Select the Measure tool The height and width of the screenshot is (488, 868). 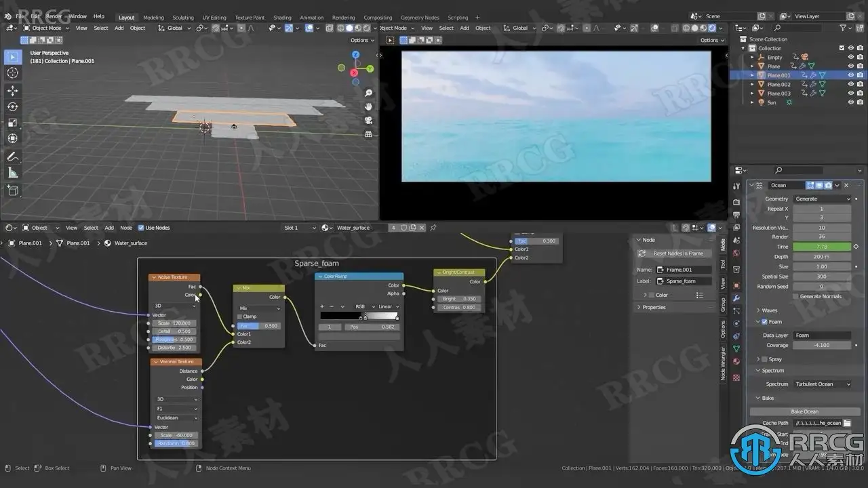(12, 173)
